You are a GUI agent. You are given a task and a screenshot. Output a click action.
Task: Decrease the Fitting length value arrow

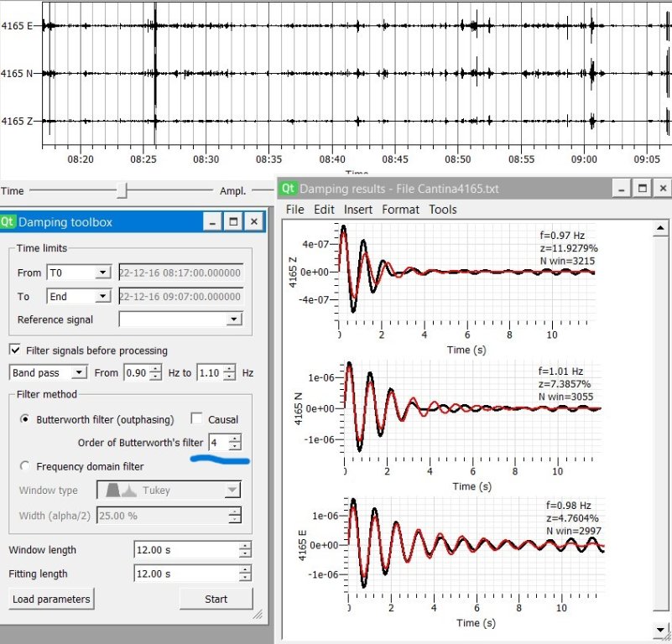click(x=245, y=578)
